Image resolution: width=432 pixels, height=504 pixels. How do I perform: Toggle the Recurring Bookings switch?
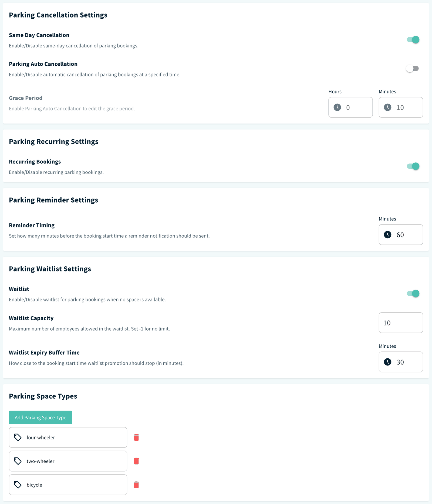click(413, 166)
